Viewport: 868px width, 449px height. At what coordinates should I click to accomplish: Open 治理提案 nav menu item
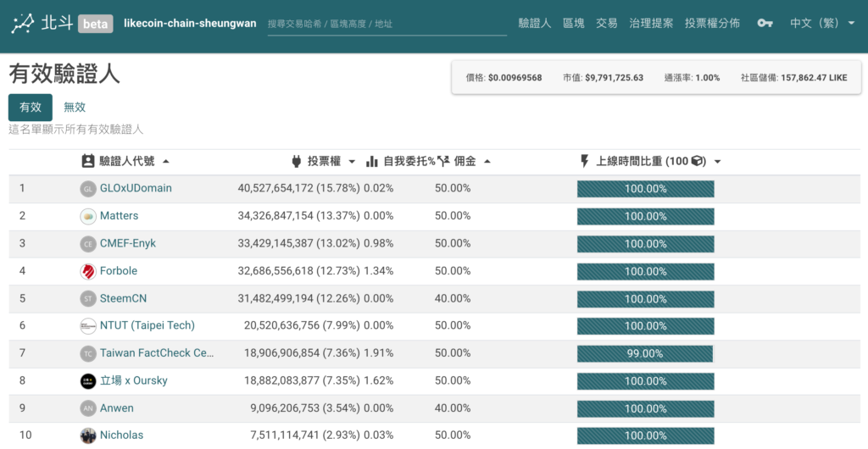pyautogui.click(x=651, y=23)
